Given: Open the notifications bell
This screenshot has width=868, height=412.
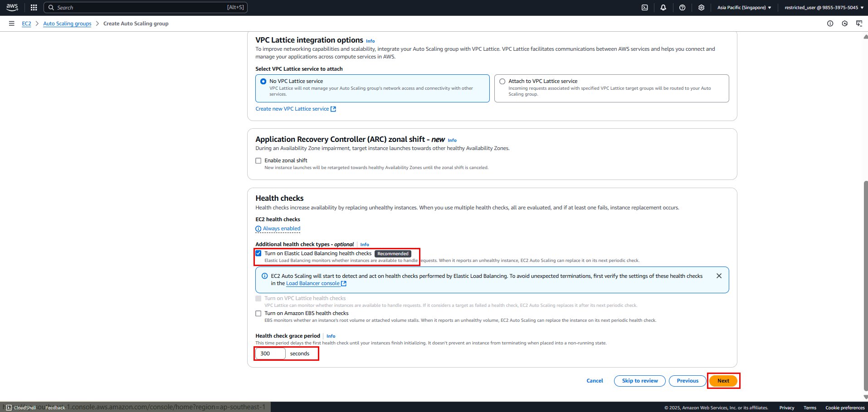Looking at the screenshot, I should [x=663, y=8].
